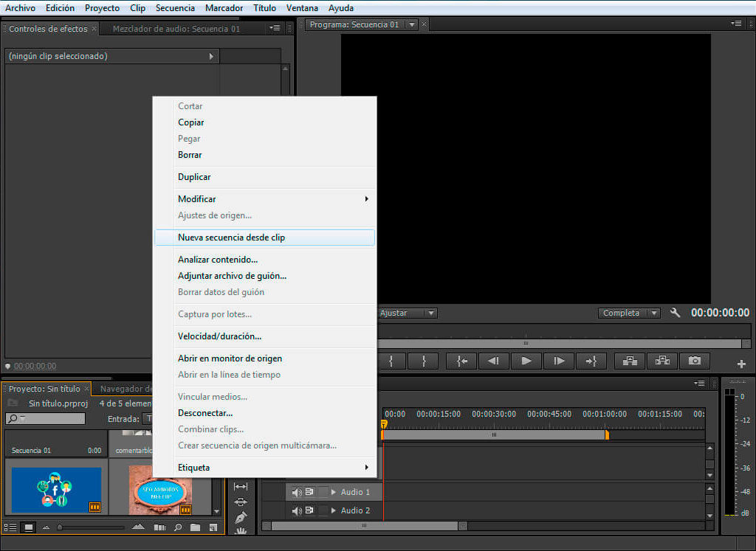Choose Duplicar from context menu
This screenshot has width=756, height=551.
click(x=265, y=177)
